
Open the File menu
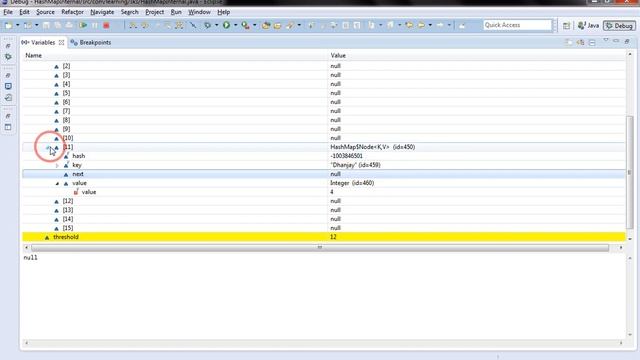click(8, 12)
